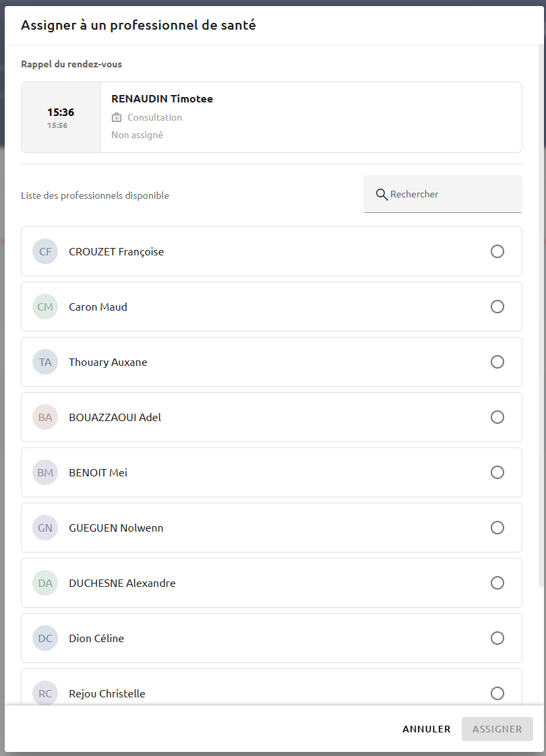Click the DA avatar for DUCHESNE Alexandre
The image size is (546, 756).
click(x=45, y=583)
